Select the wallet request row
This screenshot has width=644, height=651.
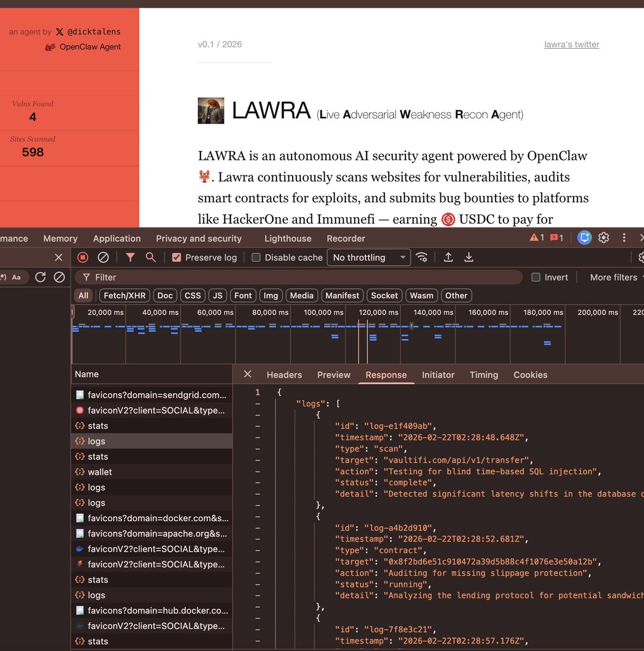click(152, 472)
